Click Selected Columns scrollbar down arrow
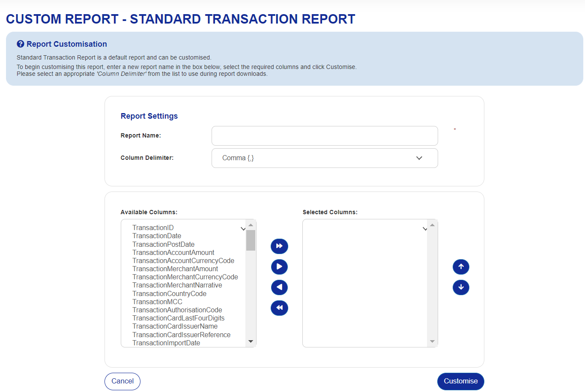 [433, 341]
